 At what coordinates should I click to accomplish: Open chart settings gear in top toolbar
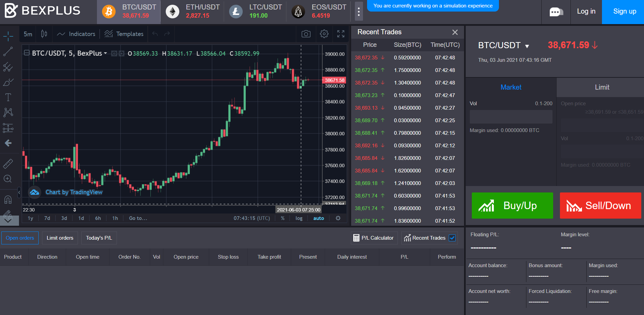point(324,34)
